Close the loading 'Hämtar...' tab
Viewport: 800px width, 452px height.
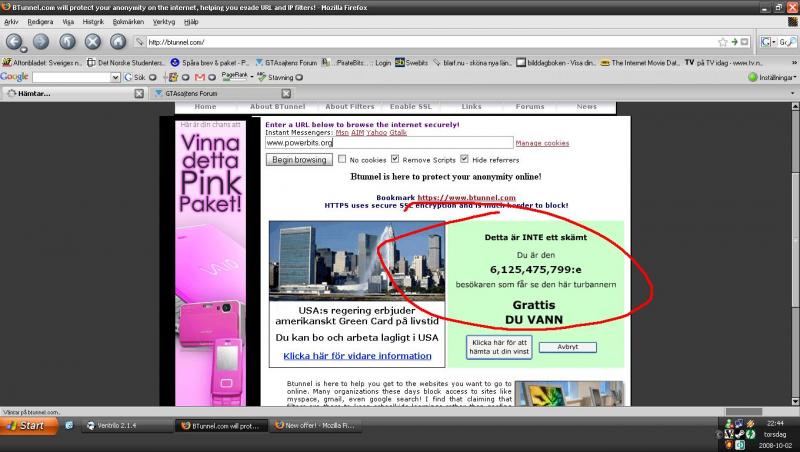click(139, 94)
